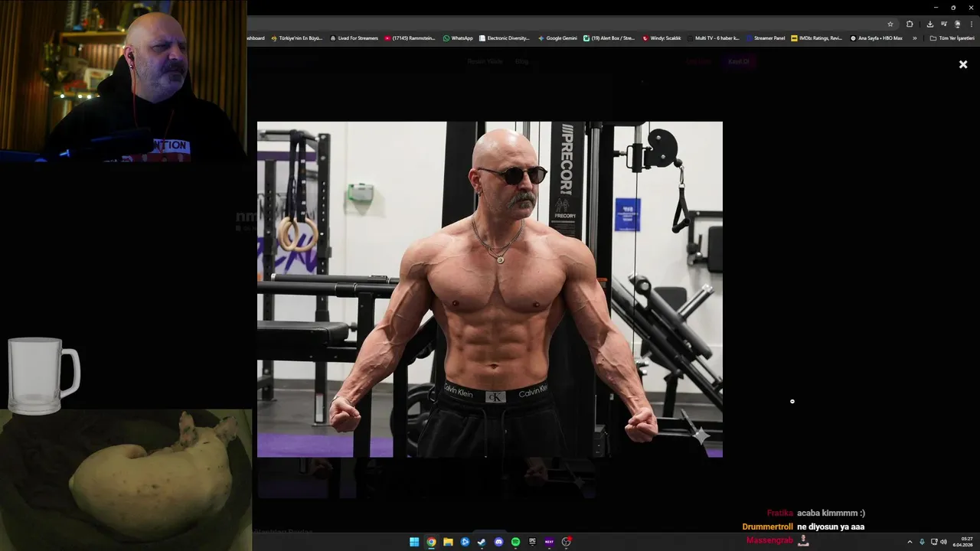This screenshot has width=980, height=551.
Task: Bookmark this page with the star icon
Action: click(890, 24)
